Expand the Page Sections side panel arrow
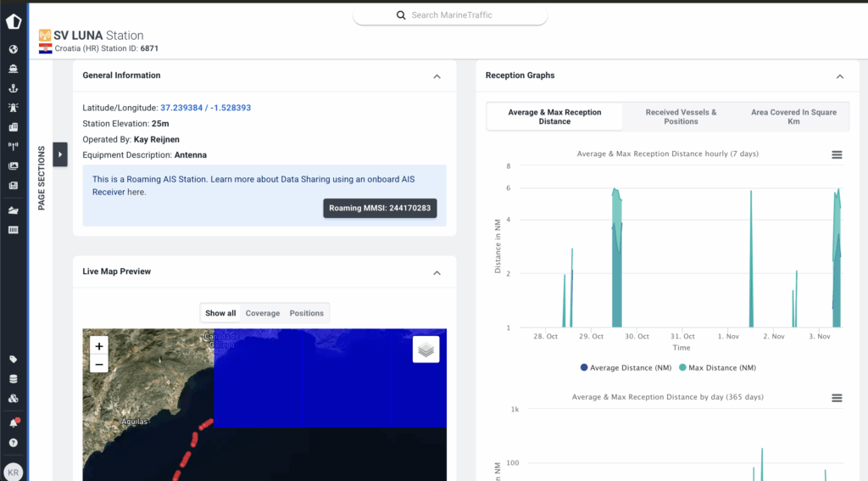 click(x=60, y=154)
